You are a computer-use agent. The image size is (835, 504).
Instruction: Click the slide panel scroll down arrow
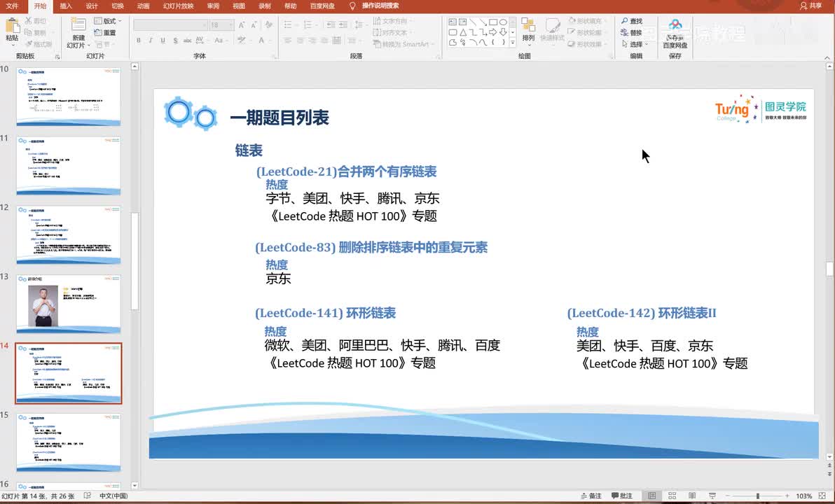134,485
